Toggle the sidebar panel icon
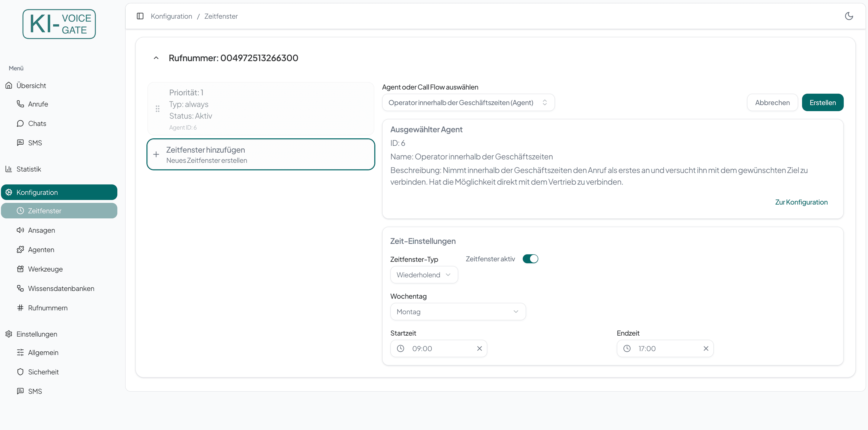 click(140, 16)
